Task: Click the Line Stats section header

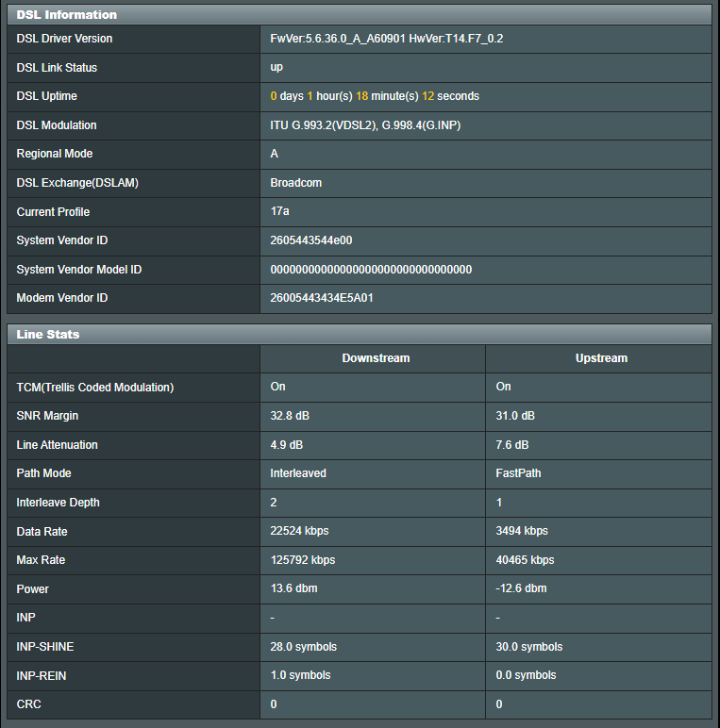Action: (360, 334)
